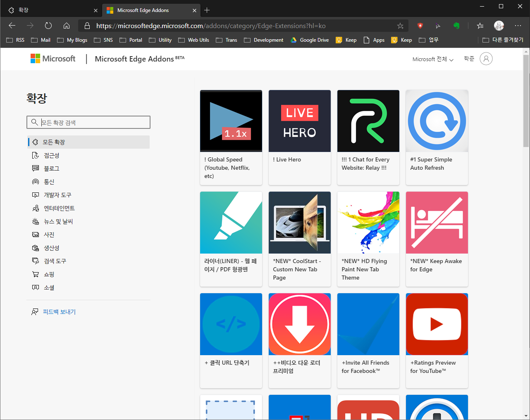Open the RSS bookmarks folder
The width and height of the screenshot is (530, 420).
(x=16, y=40)
